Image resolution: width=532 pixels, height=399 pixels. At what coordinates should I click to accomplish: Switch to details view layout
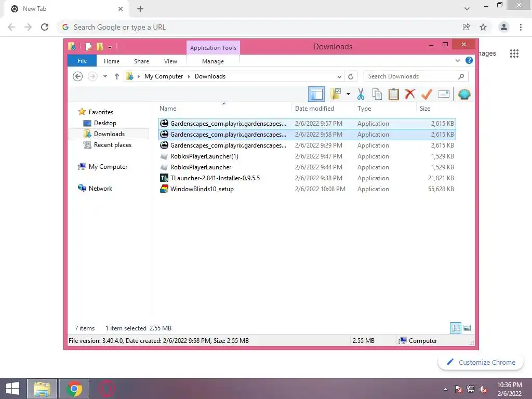455,328
